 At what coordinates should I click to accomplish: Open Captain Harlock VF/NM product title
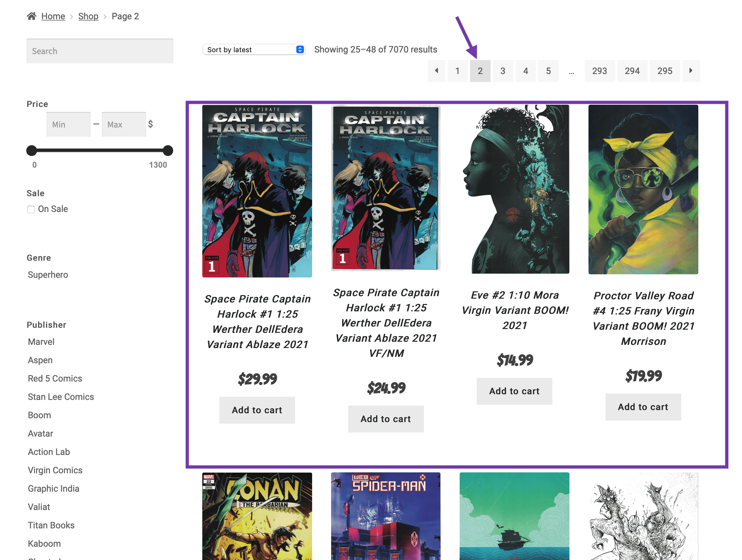point(386,323)
